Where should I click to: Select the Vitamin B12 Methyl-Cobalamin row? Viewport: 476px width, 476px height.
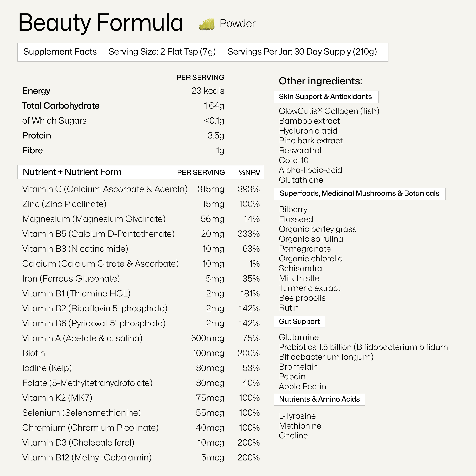(x=87, y=458)
